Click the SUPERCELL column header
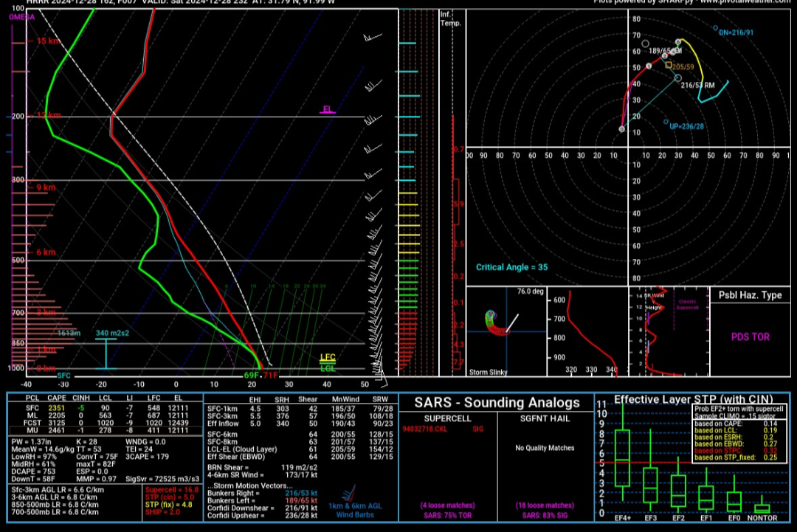This screenshot has height=532, width=797. click(447, 418)
